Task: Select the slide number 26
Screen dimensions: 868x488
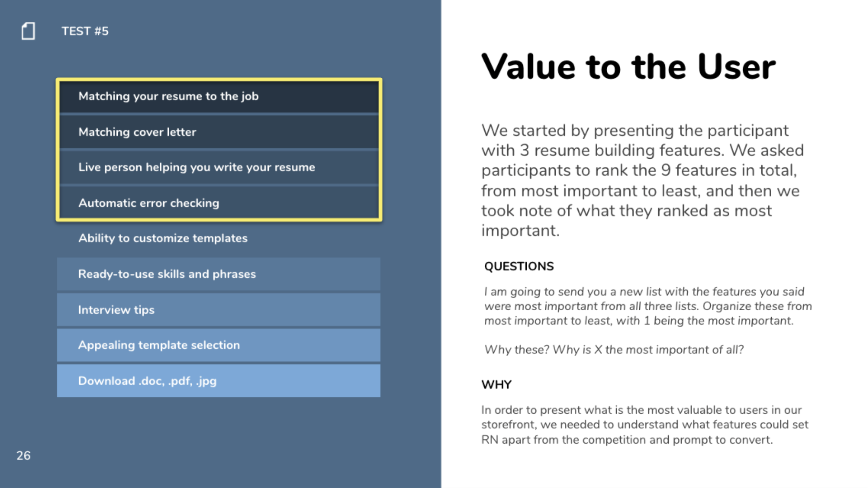Action: coord(23,455)
